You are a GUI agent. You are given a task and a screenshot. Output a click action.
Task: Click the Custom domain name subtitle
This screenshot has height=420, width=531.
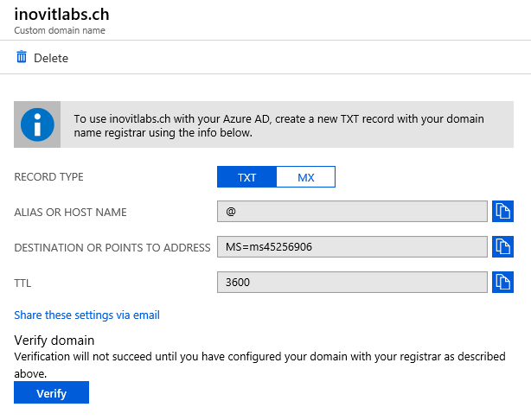[x=60, y=30]
